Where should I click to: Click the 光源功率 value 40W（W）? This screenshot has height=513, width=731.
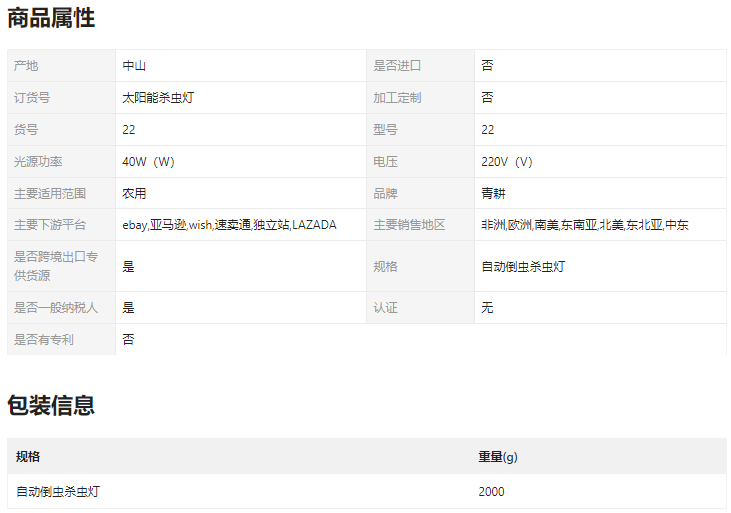pos(149,162)
